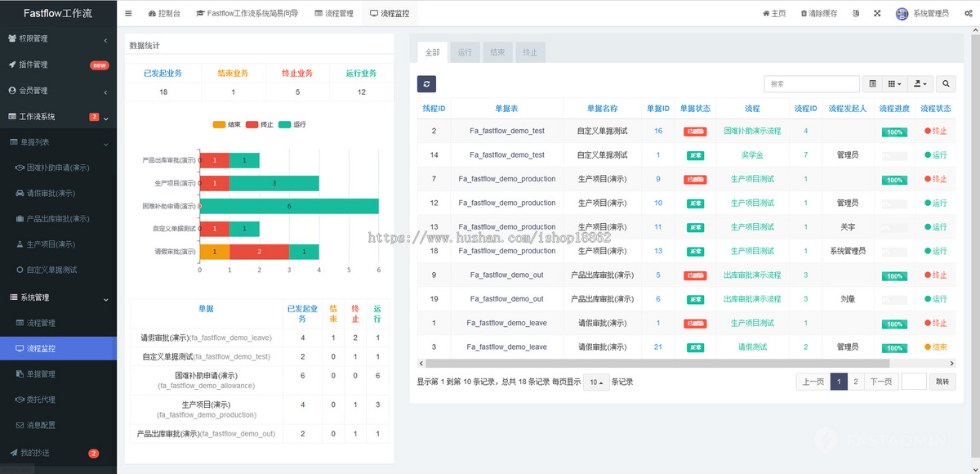This screenshot has height=474, width=980.
Task: Click the 搜索 input field
Action: pos(813,84)
